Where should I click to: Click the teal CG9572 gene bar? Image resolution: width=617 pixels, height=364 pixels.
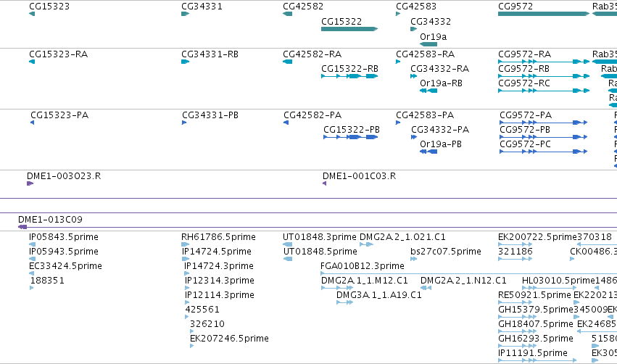[x=544, y=14]
